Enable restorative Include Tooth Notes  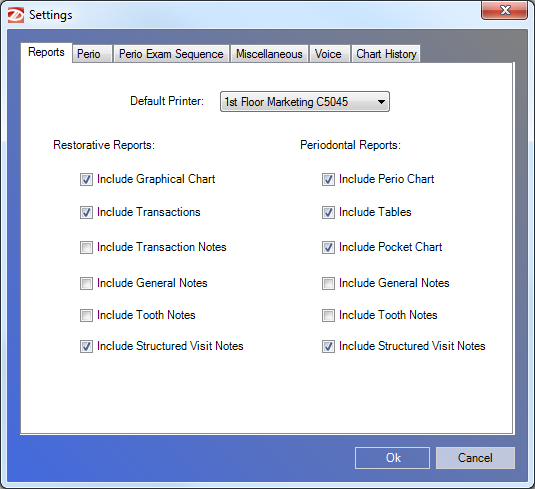tap(86, 315)
